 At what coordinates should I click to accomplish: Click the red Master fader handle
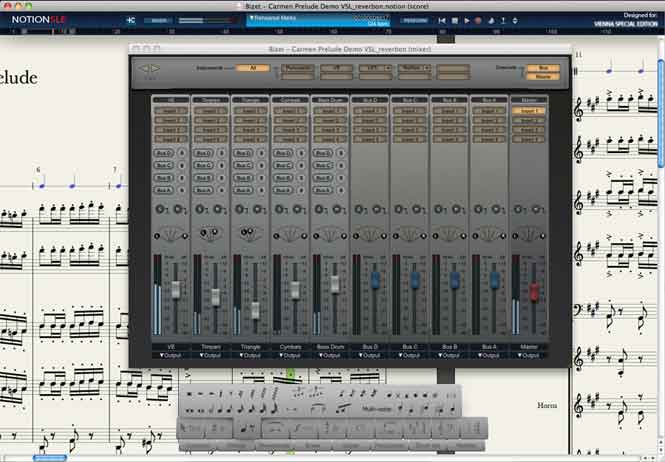(534, 291)
